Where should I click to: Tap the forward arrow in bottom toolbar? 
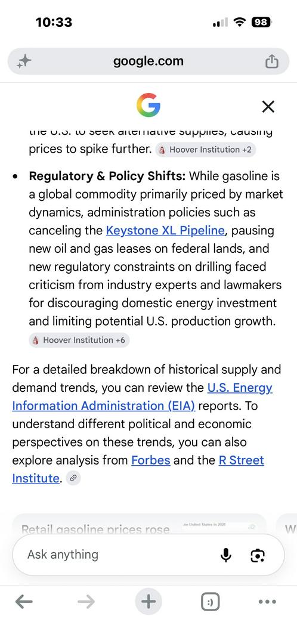[x=86, y=602]
